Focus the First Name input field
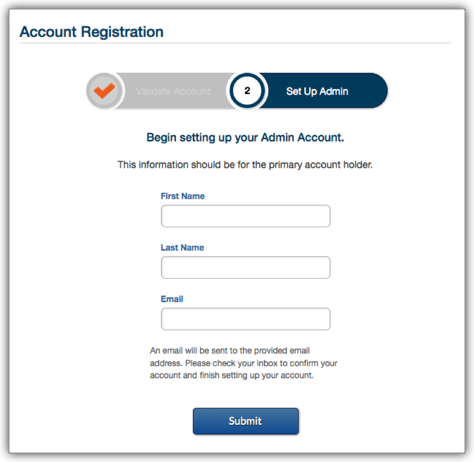Viewport: 474px width, 462px height. pyautogui.click(x=246, y=216)
